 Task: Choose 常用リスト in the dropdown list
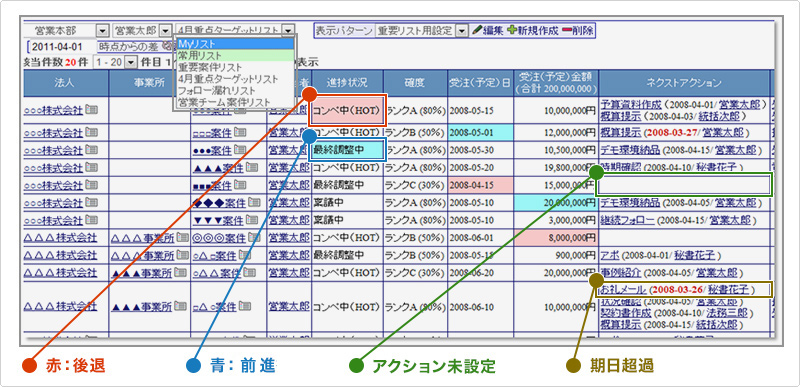point(236,55)
